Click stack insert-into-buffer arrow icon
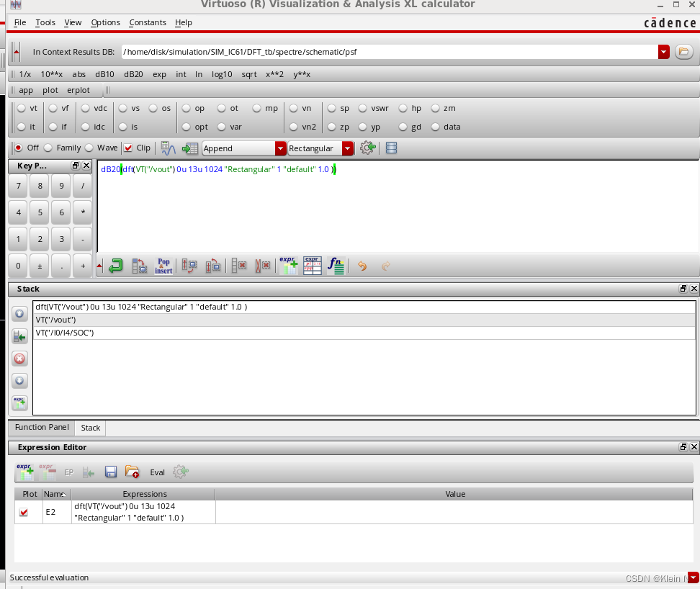Image resolution: width=700 pixels, height=589 pixels. [19, 336]
